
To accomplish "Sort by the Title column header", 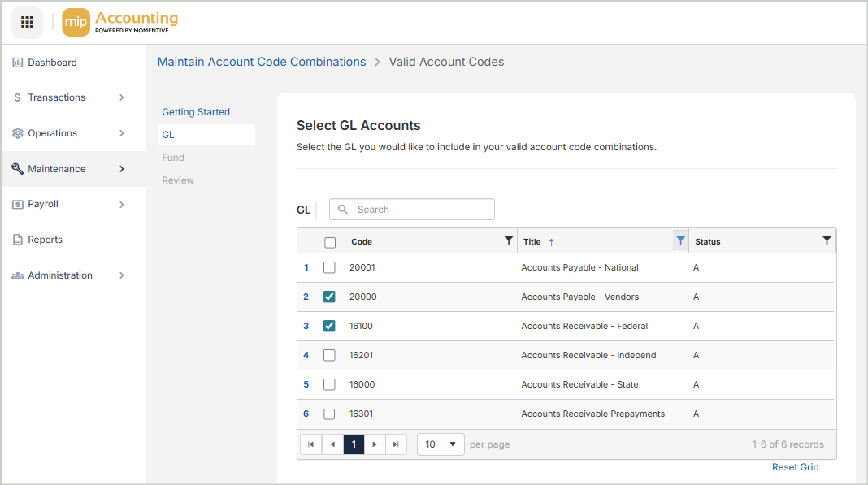I will click(532, 241).
